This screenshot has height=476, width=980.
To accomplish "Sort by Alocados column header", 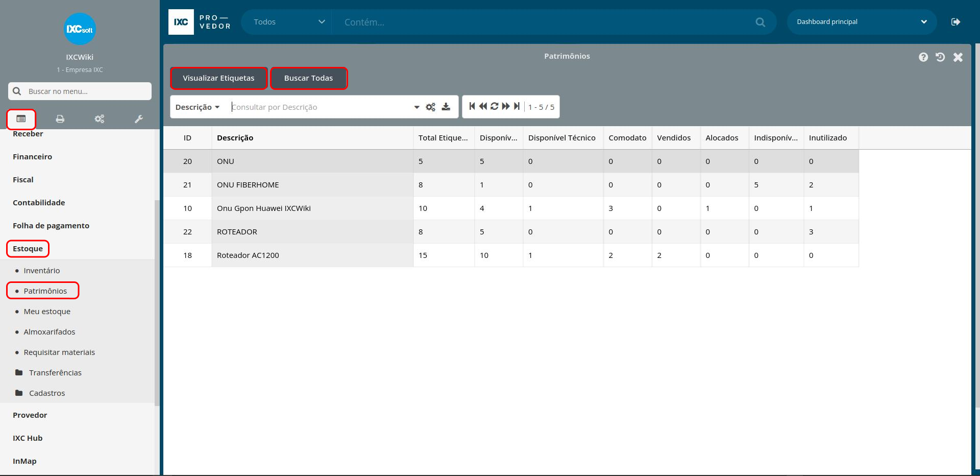I will [724, 138].
